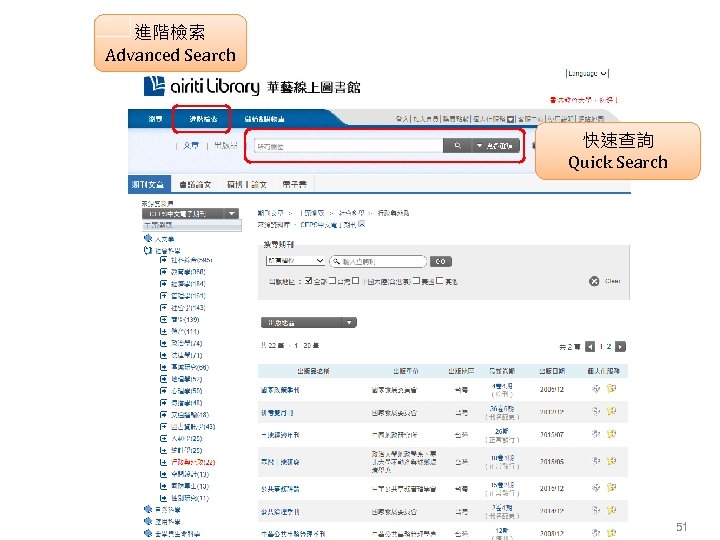This screenshot has height=540, width=720.
Task: Check the 台灣 region checkbox
Action: click(x=332, y=281)
